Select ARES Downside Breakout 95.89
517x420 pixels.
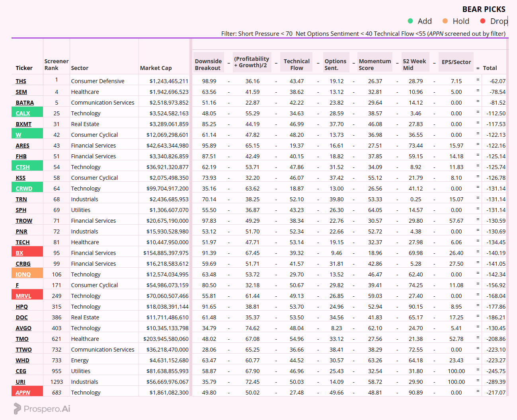(209, 146)
